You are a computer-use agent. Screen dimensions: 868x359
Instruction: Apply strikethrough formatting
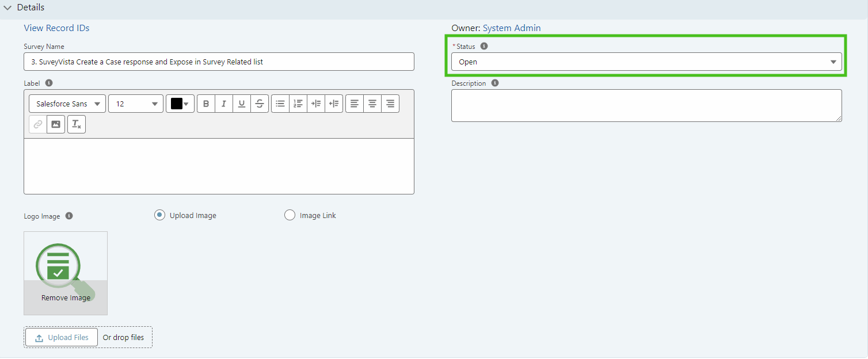point(260,104)
